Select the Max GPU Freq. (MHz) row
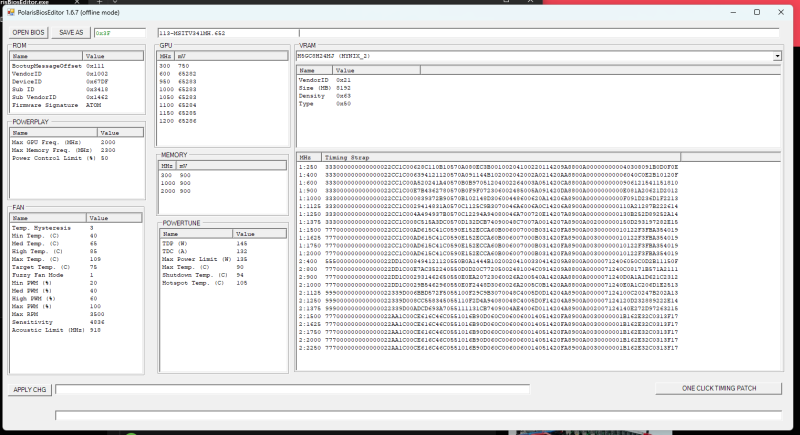 coord(77,142)
